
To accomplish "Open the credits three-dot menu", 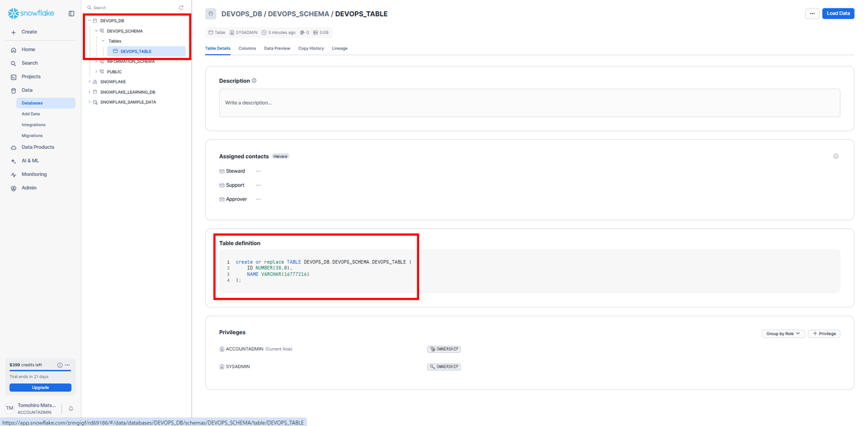I will [x=67, y=365].
